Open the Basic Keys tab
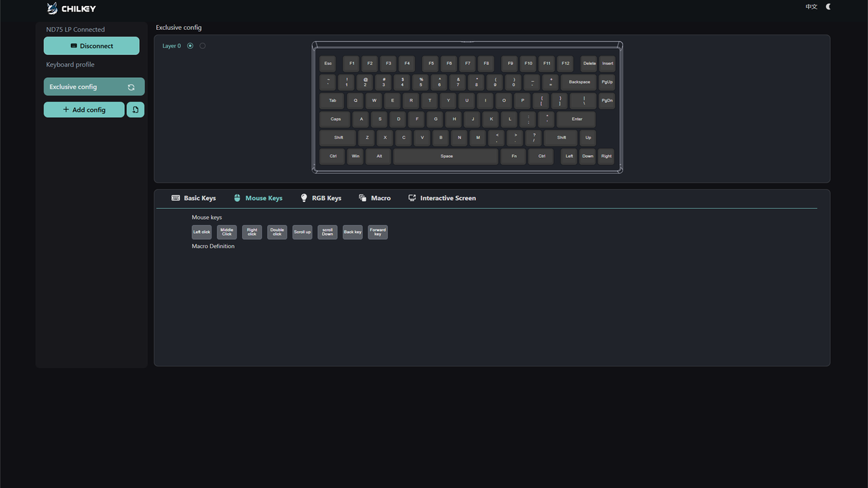868x488 pixels. [x=193, y=198]
